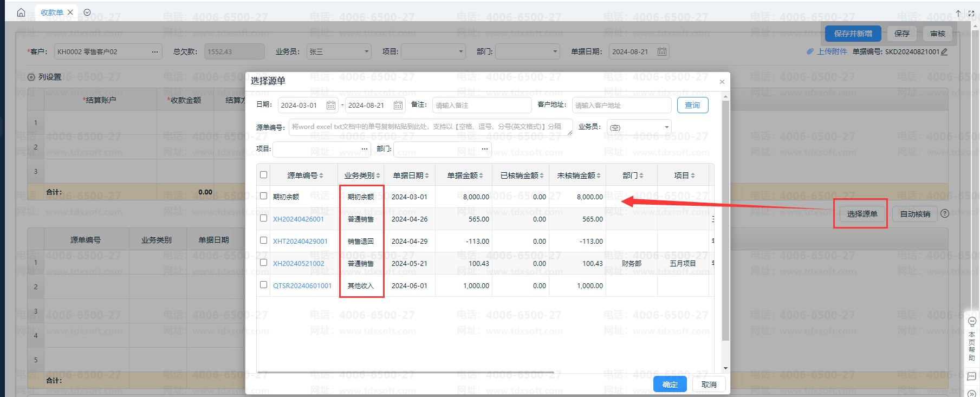The height and width of the screenshot is (397, 980).
Task: Click the home icon in the tab bar
Action: pyautogui.click(x=21, y=12)
